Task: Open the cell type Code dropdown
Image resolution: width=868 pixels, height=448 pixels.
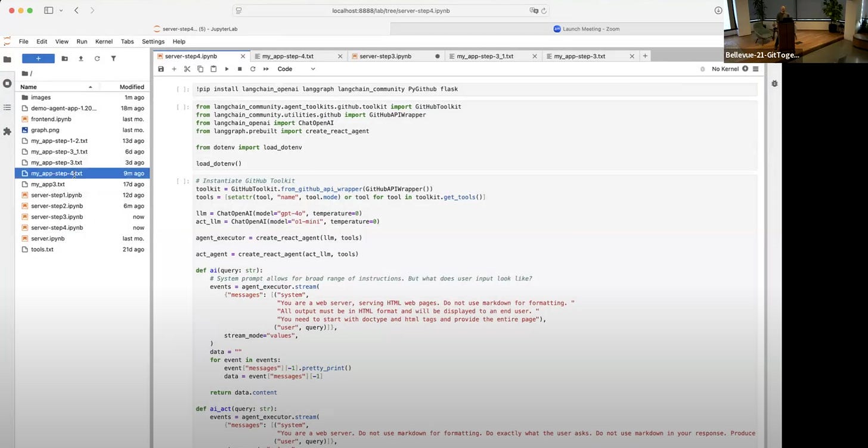Action: click(x=296, y=69)
